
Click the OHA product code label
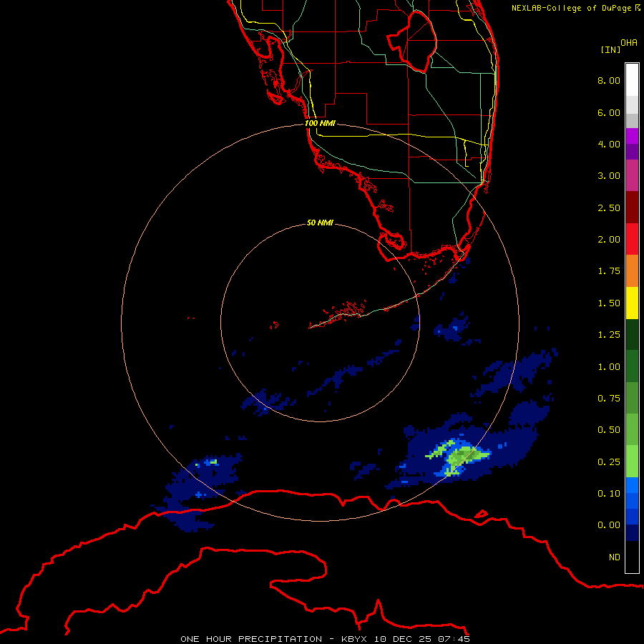[x=629, y=42]
